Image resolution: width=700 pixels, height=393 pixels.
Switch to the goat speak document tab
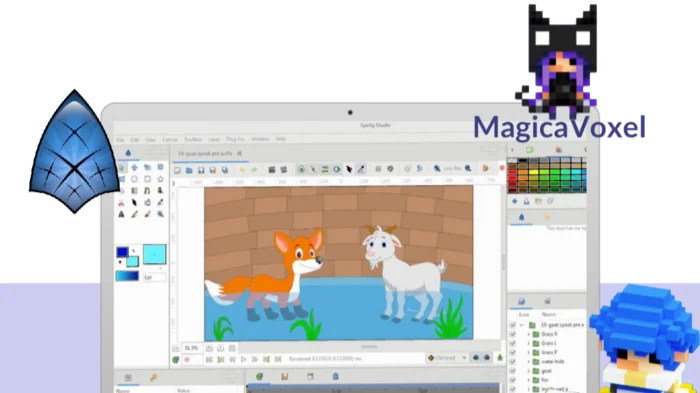click(205, 154)
